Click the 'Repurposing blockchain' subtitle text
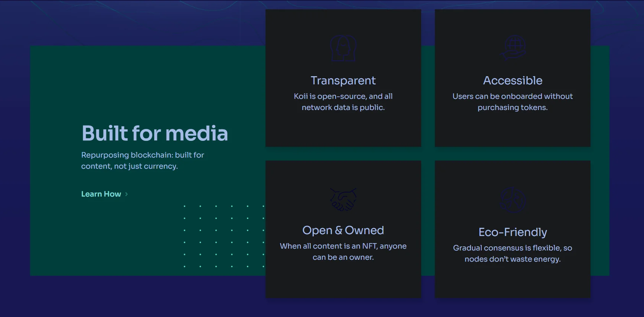This screenshot has height=317, width=644. [x=143, y=161]
